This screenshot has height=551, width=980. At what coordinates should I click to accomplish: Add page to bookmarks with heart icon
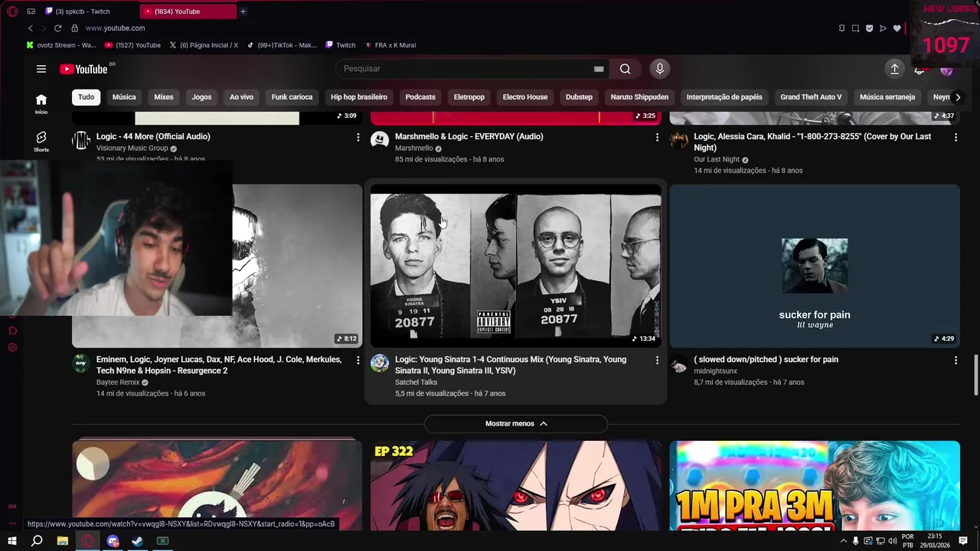coord(897,28)
